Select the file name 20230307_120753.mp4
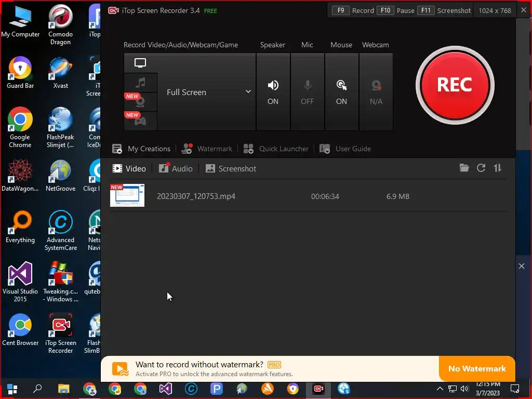 tap(196, 196)
